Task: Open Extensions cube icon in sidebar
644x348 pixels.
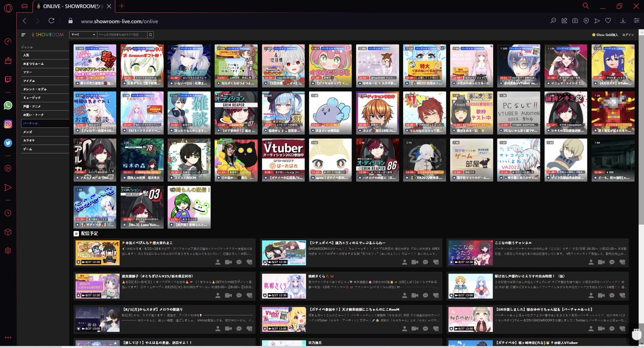Action: click(8, 232)
